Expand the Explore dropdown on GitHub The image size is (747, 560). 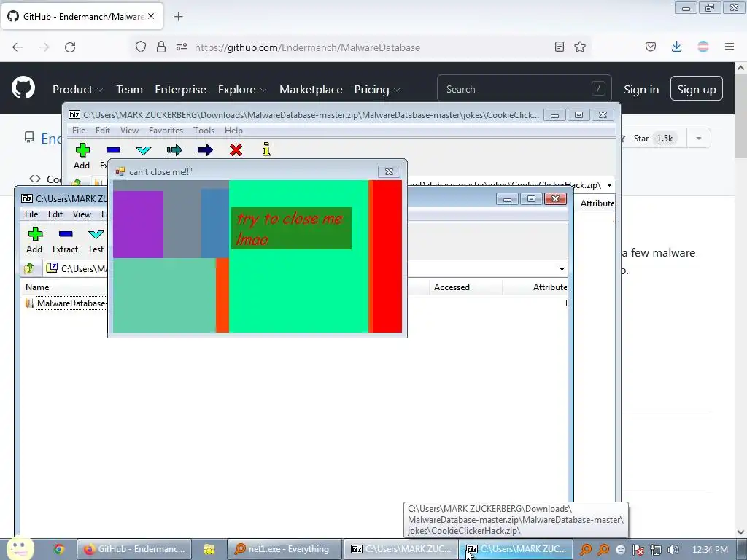click(242, 89)
